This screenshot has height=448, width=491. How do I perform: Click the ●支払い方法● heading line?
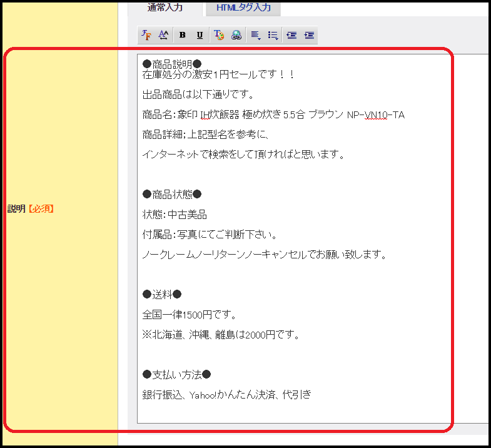coord(176,375)
